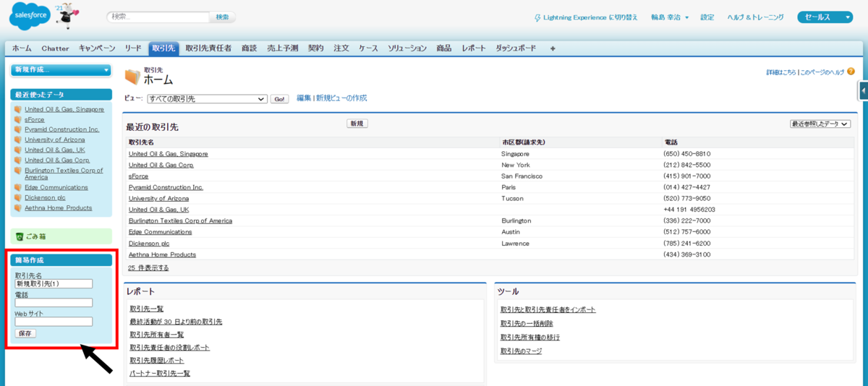Click the 取引先名 input in quick create
The width and height of the screenshot is (868, 386).
(x=54, y=284)
